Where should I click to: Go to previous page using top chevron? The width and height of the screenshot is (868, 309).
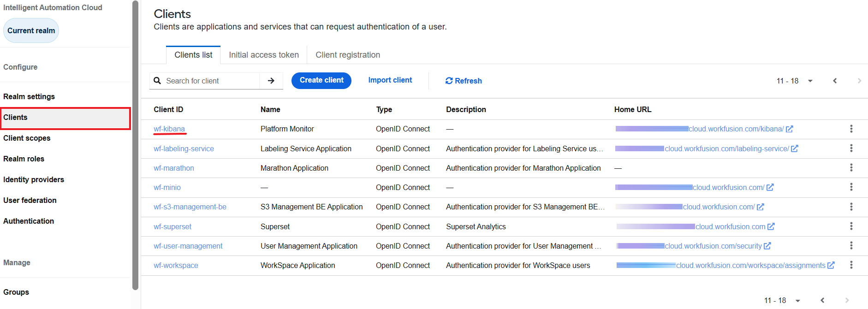[835, 81]
